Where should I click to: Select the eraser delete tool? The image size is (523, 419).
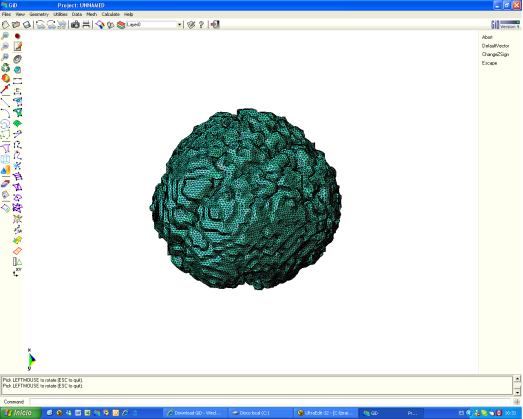tap(5, 183)
